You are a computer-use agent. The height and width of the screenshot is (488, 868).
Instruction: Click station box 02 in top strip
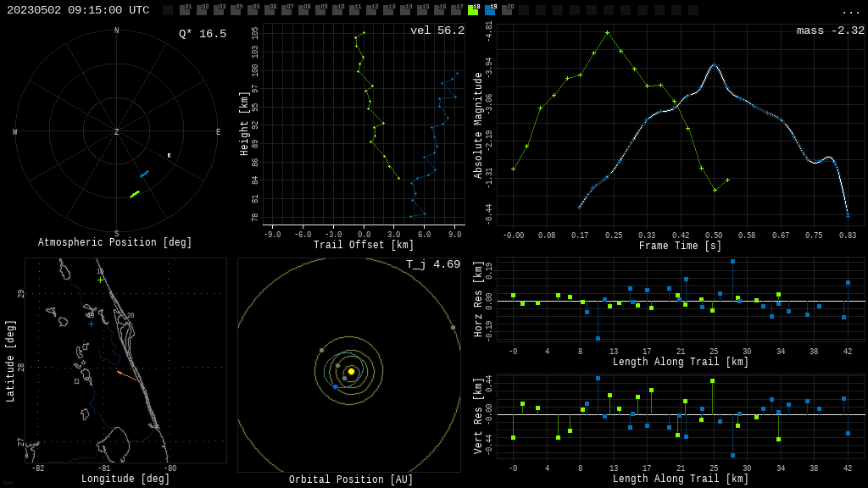click(x=203, y=9)
